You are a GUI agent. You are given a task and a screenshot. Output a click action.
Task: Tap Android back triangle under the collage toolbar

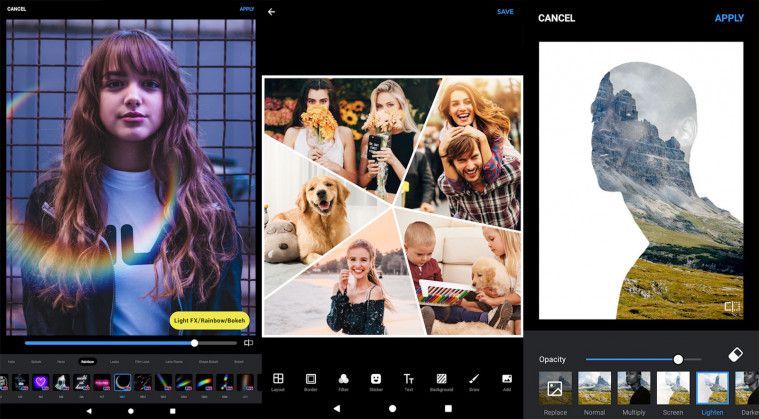(x=337, y=409)
